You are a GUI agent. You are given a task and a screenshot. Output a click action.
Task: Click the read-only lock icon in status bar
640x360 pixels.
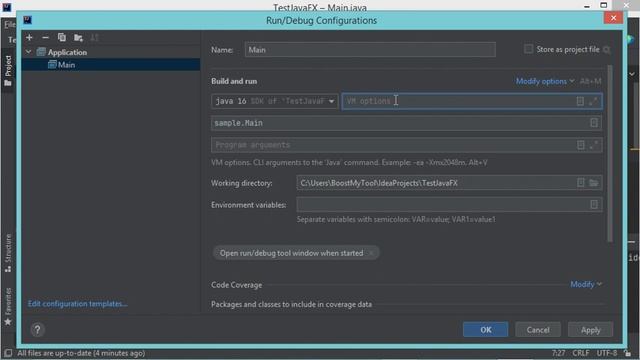628,353
